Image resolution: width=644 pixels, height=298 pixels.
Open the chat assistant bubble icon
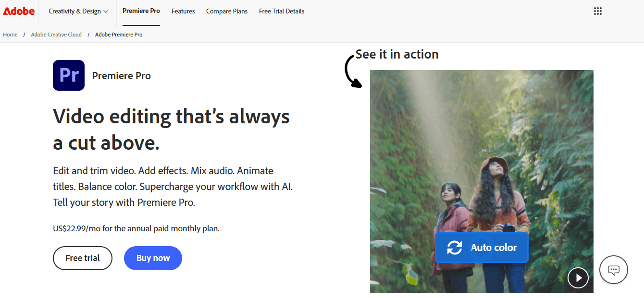pos(614,270)
